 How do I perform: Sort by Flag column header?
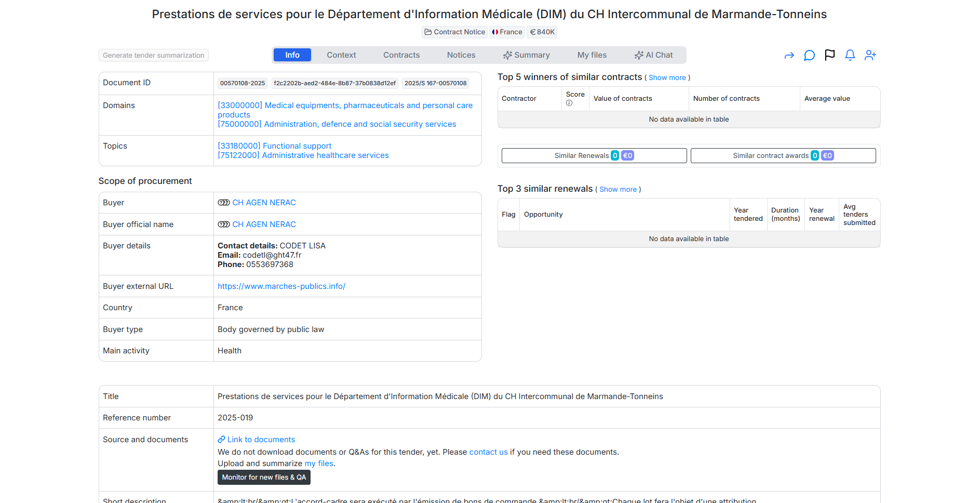[x=508, y=215]
